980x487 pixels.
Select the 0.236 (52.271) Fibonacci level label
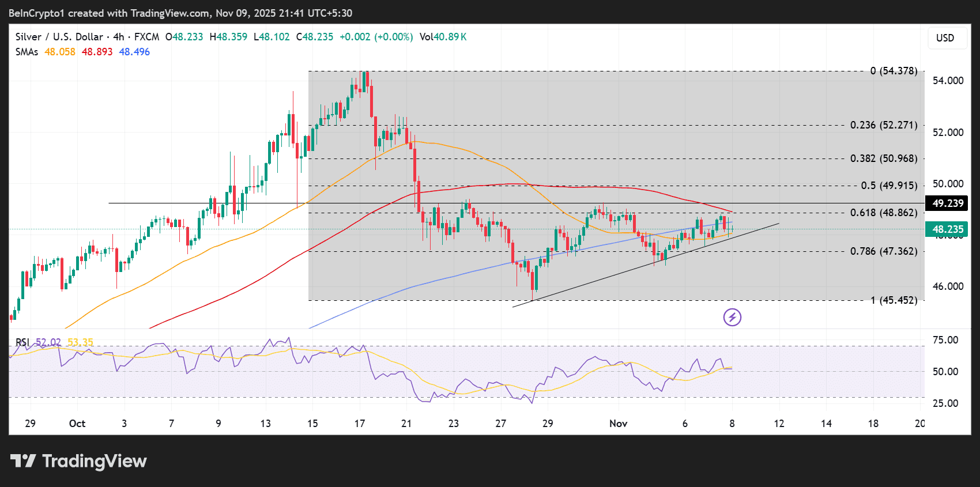pyautogui.click(x=883, y=125)
